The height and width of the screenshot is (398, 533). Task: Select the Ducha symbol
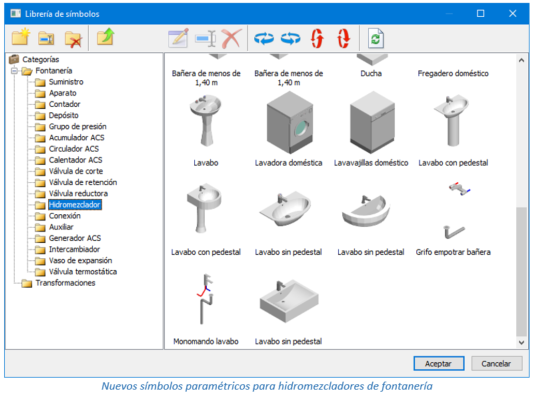pos(371,60)
